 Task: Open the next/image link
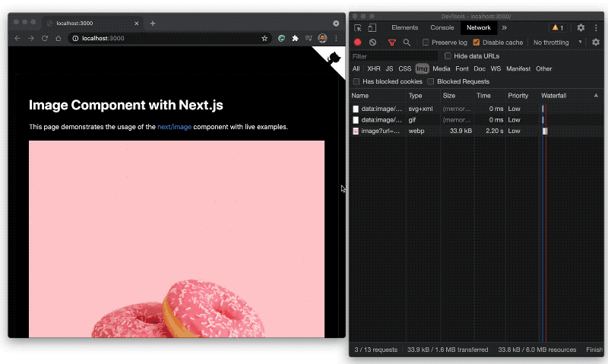click(x=174, y=127)
